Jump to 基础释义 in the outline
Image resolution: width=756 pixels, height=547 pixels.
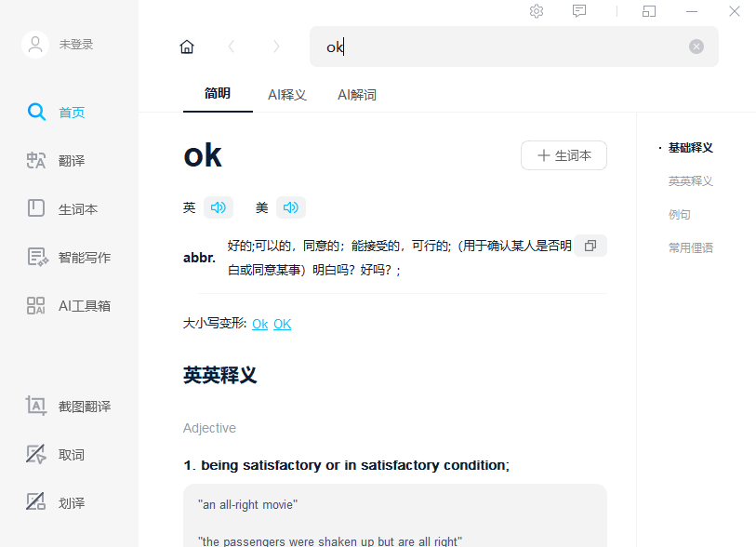click(690, 148)
